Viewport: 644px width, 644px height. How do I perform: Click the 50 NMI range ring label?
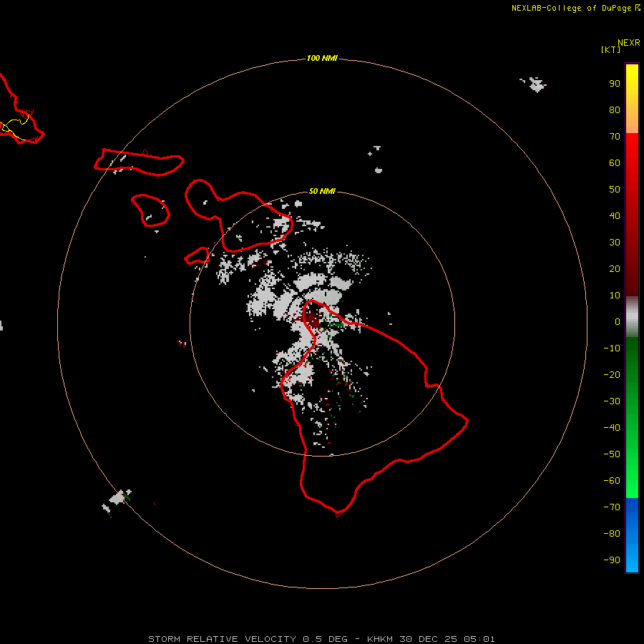pyautogui.click(x=322, y=191)
